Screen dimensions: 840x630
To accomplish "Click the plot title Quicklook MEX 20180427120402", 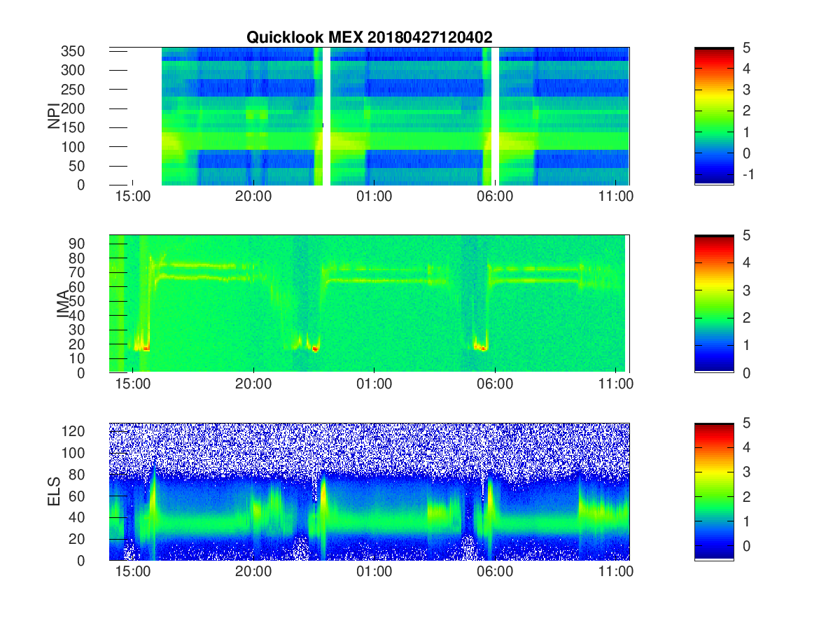I will tap(369, 38).
